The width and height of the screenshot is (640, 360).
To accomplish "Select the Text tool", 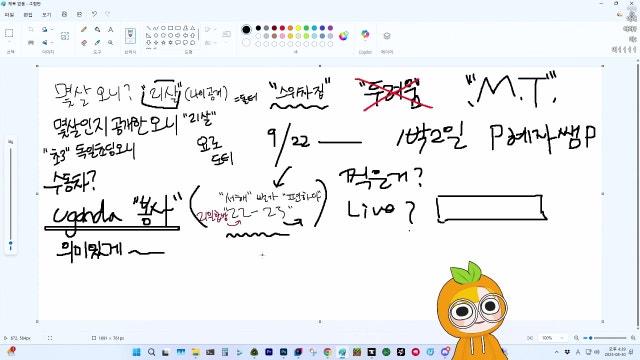I will pyautogui.click(x=111, y=29).
